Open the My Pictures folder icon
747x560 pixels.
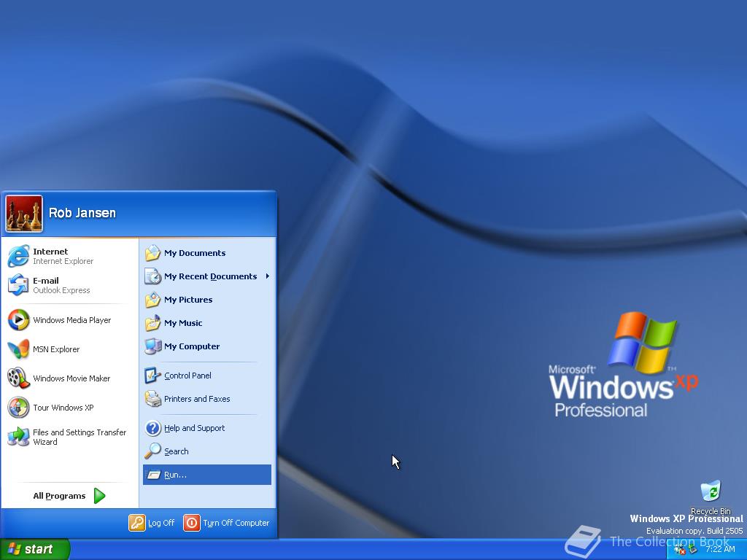pos(153,300)
